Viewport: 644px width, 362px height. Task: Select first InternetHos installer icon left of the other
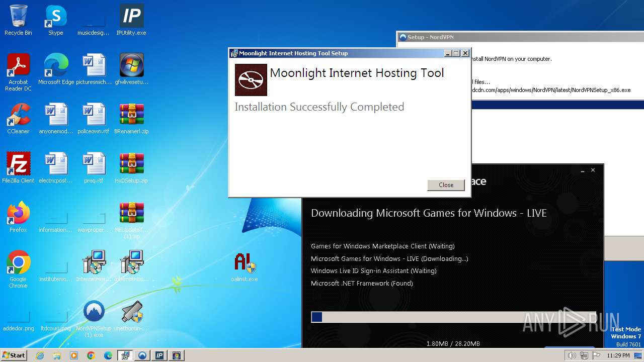click(94, 266)
